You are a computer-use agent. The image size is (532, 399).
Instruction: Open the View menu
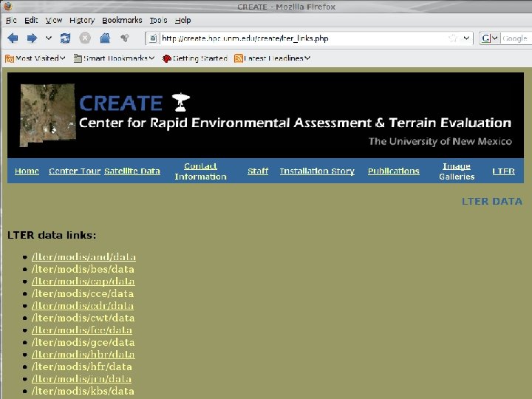tap(54, 21)
